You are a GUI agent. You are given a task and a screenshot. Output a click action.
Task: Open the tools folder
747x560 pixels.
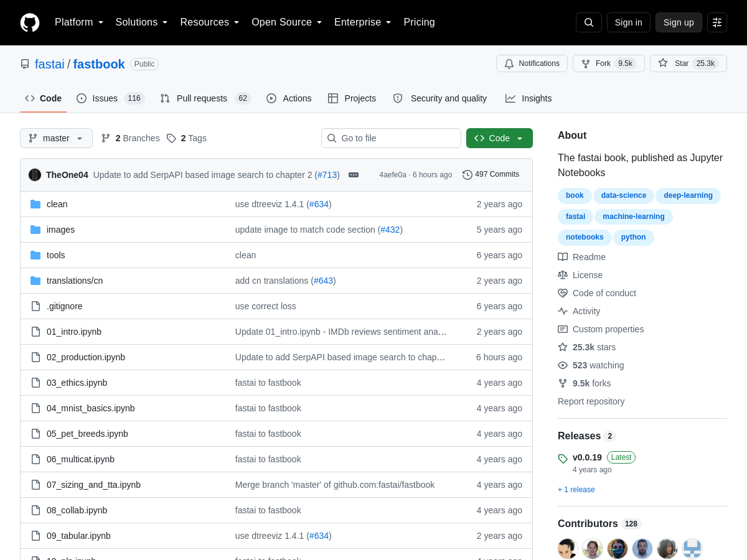pos(56,255)
